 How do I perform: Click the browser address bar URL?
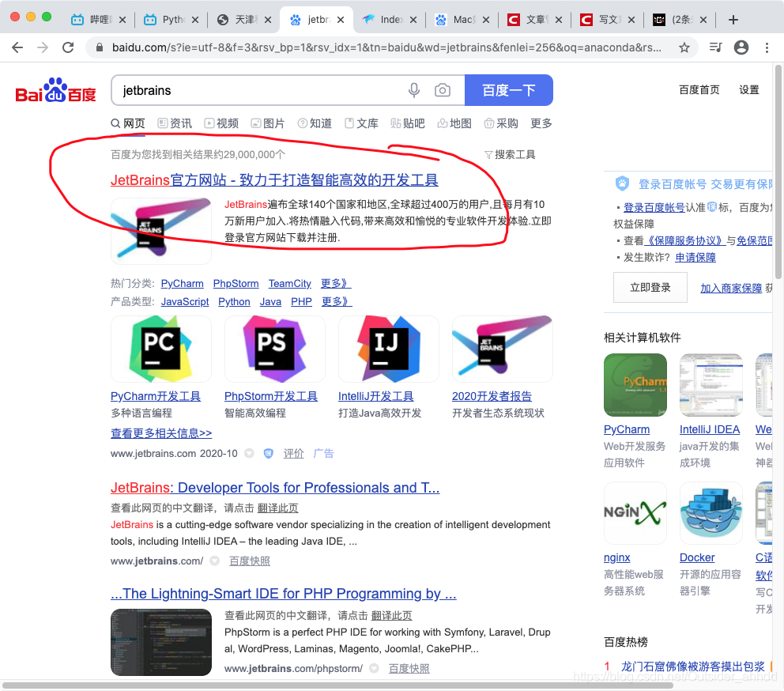(386, 47)
